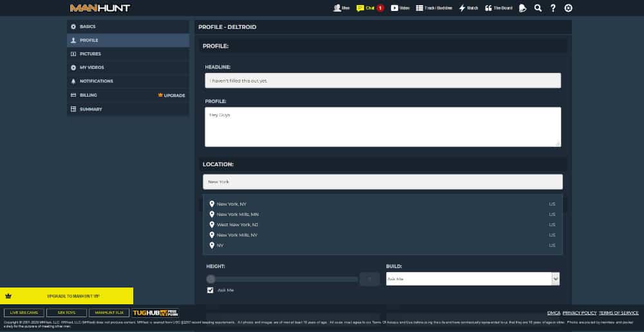Viewport: 644px width, 332px height.
Task: Open the Privacy Policy link
Action: coord(580,313)
